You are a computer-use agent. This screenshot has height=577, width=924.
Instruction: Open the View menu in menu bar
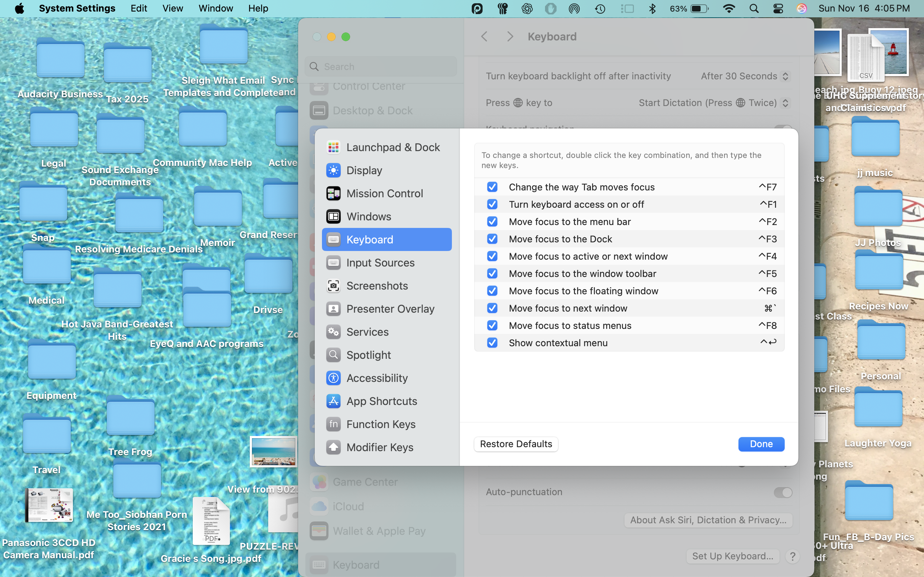coord(172,8)
